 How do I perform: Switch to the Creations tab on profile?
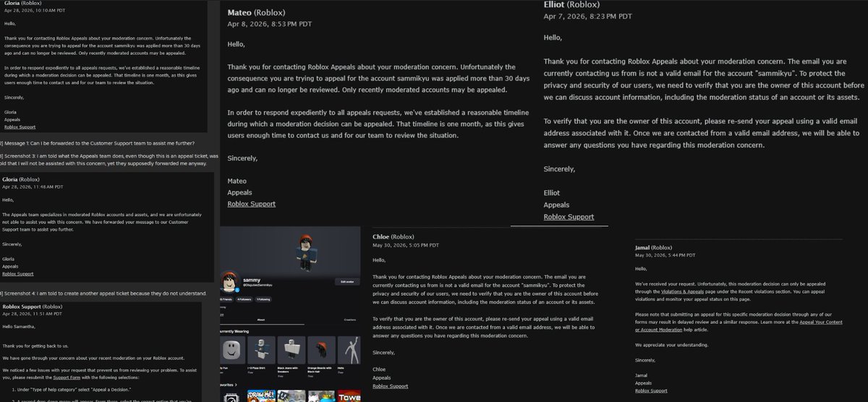350,319
